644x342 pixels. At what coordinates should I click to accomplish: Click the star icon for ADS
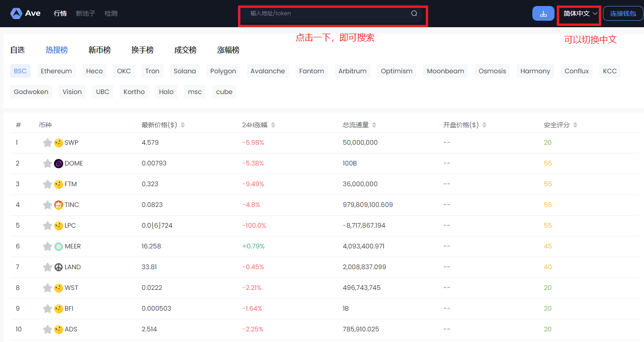click(x=48, y=330)
